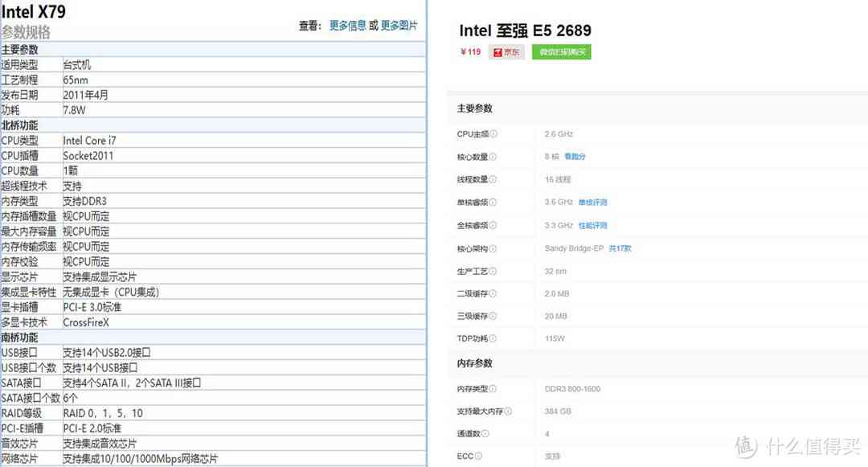This screenshot has height=467, width=868.
Task: Click the green 微信扫码购买 button
Action: click(561, 51)
